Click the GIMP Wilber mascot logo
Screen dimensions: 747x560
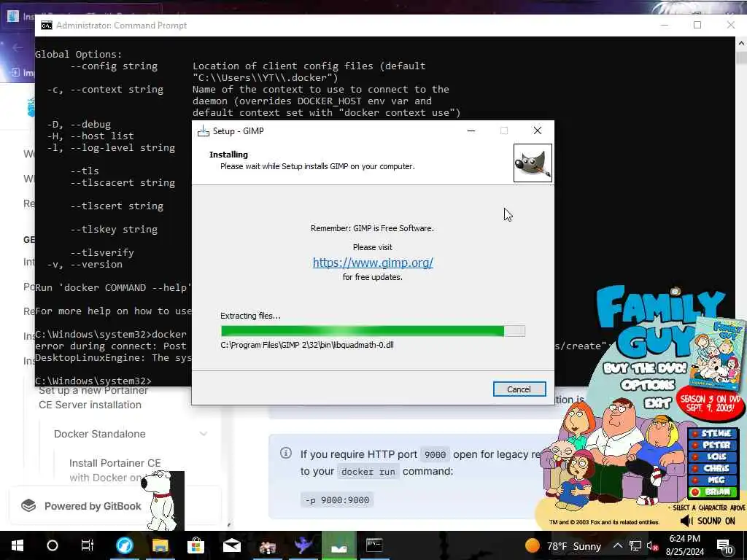533,163
